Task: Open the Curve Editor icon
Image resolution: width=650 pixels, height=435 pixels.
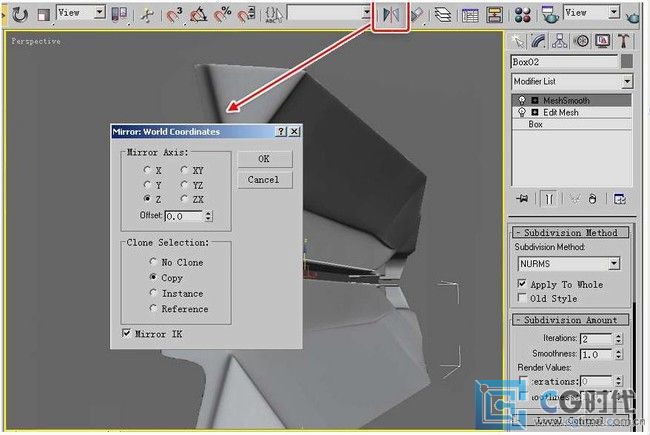Action: [470, 15]
